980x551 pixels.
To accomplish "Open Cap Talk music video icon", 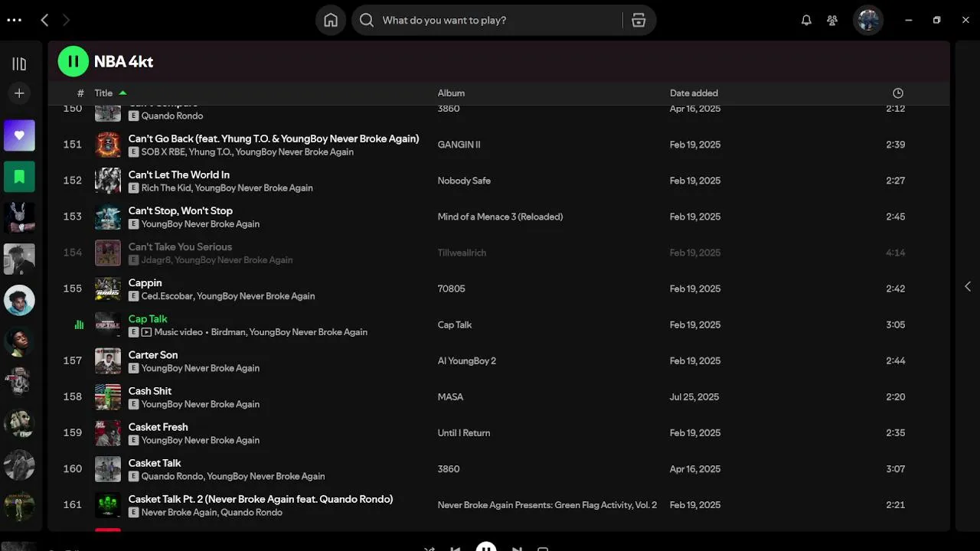I will (147, 332).
